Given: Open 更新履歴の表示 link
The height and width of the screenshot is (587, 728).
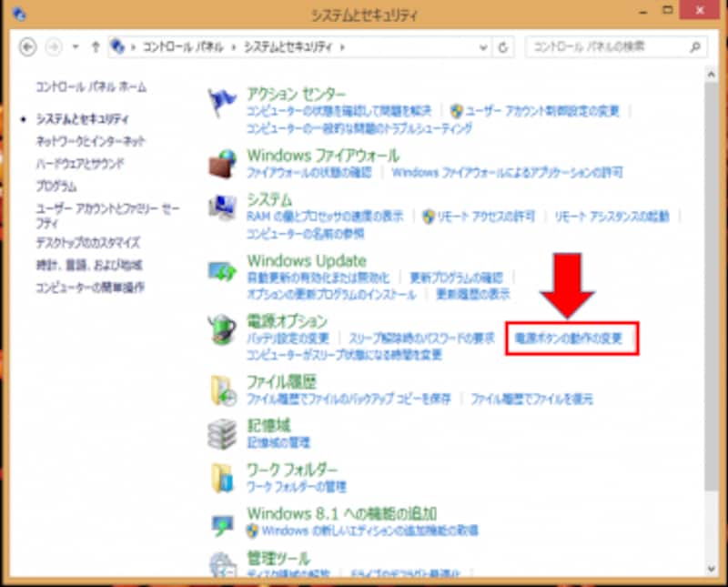Looking at the screenshot, I should [472, 294].
